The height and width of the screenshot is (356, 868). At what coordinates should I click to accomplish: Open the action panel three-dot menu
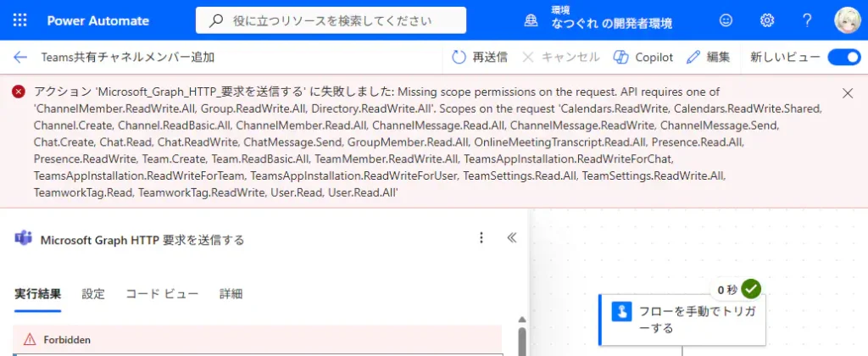(481, 238)
